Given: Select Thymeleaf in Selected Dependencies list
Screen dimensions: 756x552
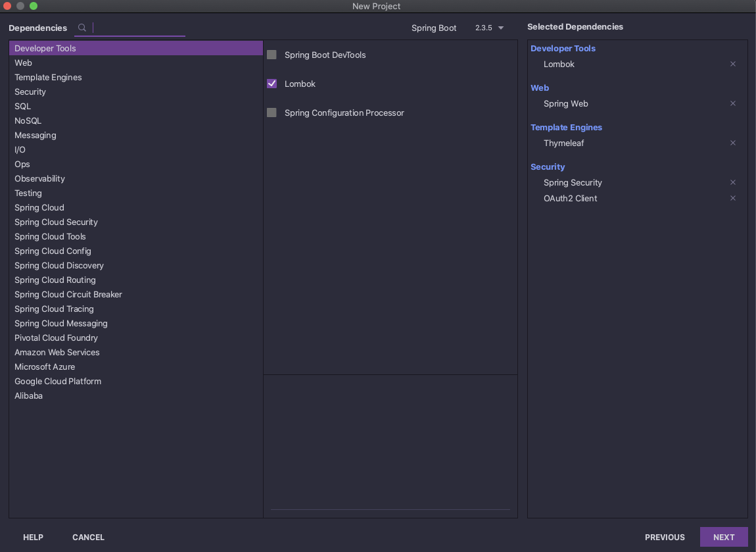Looking at the screenshot, I should point(563,143).
